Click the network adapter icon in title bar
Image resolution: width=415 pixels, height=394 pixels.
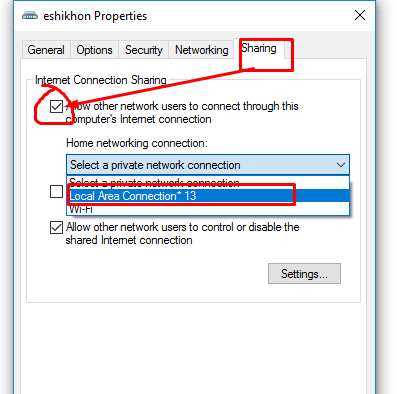click(x=30, y=16)
